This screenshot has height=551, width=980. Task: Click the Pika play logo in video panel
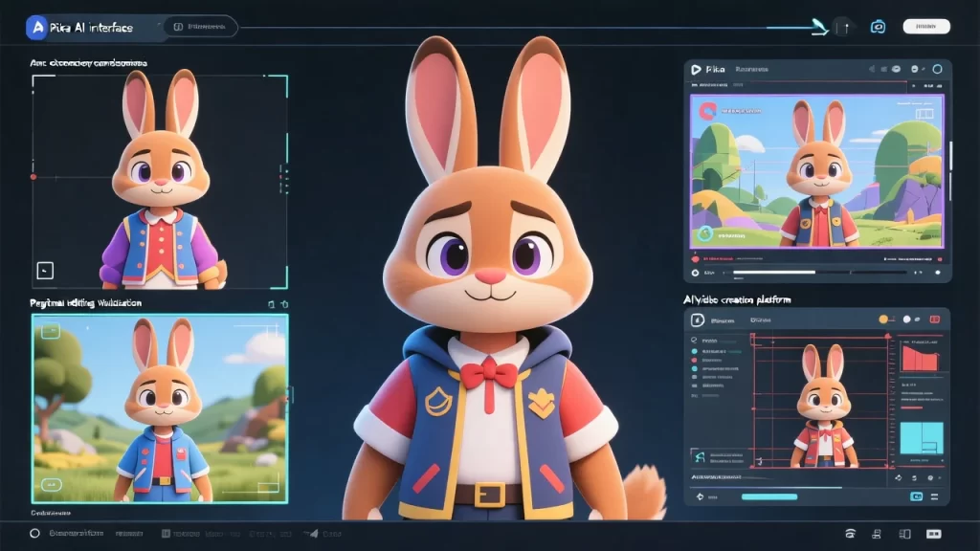pyautogui.click(x=695, y=70)
